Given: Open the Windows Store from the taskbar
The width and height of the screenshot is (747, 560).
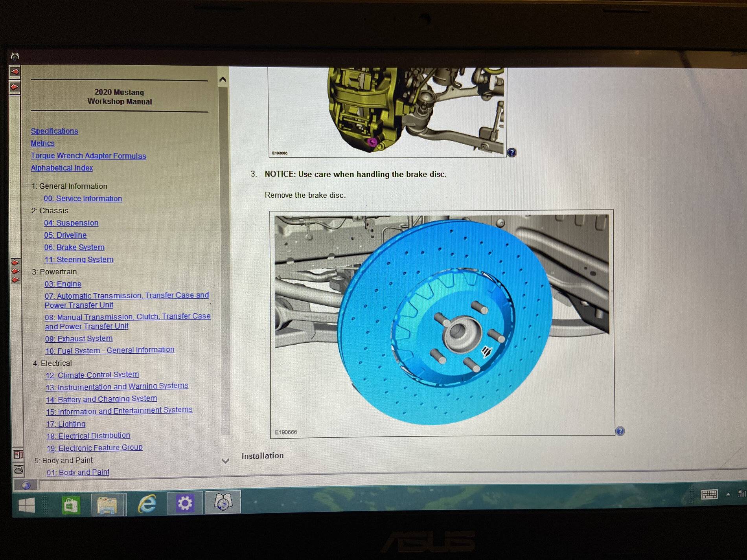Looking at the screenshot, I should click(x=71, y=505).
